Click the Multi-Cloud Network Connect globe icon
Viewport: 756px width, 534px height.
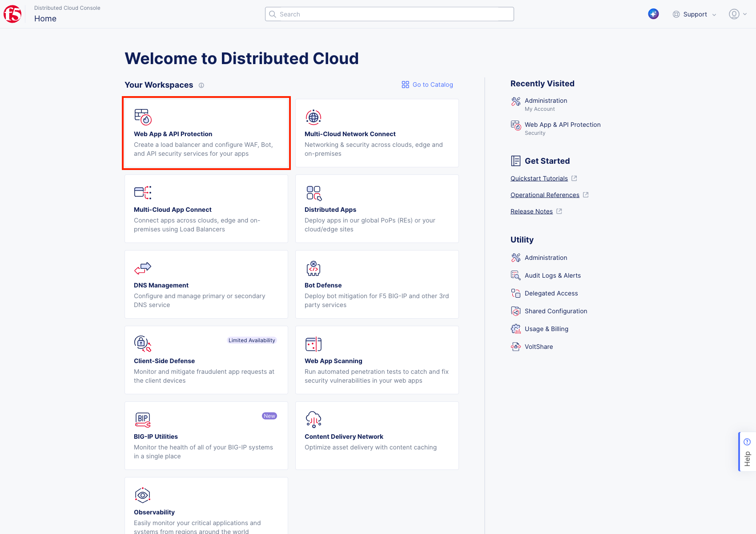(314, 117)
